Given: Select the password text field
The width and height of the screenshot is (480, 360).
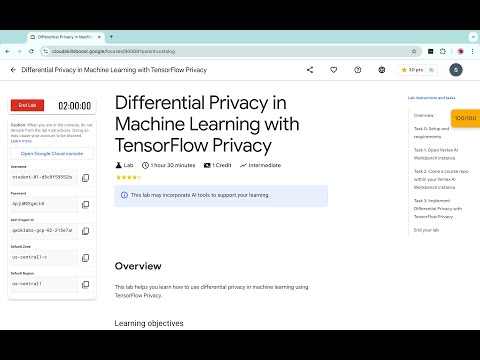Looking at the screenshot, I should point(44,204).
